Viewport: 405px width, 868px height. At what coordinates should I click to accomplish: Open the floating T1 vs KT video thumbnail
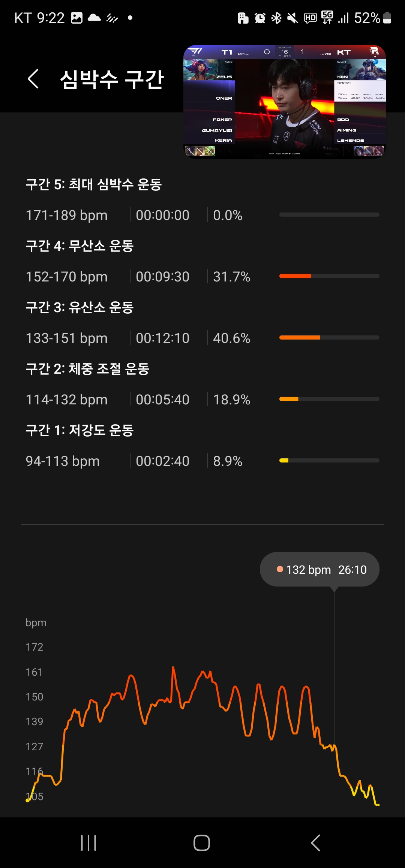[284, 102]
